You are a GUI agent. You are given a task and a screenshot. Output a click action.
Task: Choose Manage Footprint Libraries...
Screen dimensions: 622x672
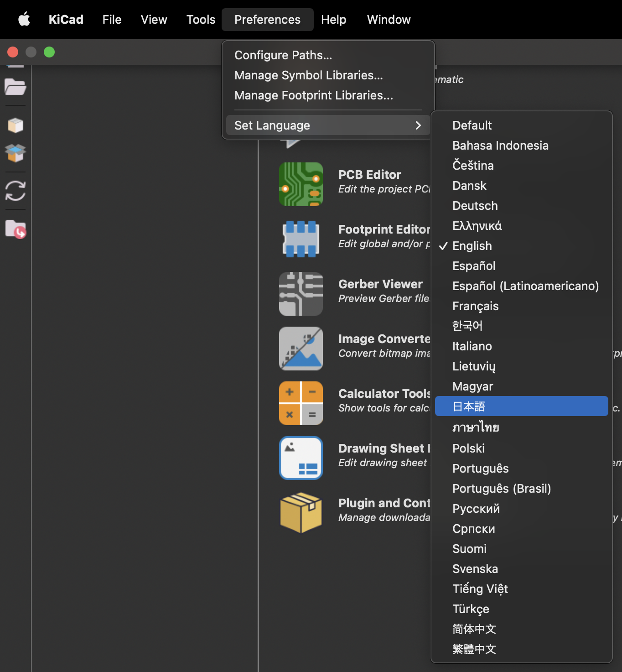pos(328,95)
